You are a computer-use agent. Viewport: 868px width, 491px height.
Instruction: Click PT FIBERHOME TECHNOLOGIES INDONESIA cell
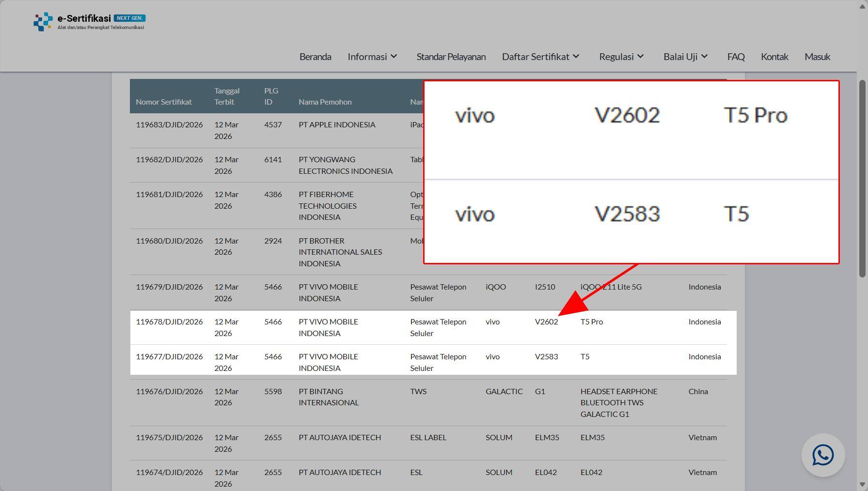[x=328, y=206]
